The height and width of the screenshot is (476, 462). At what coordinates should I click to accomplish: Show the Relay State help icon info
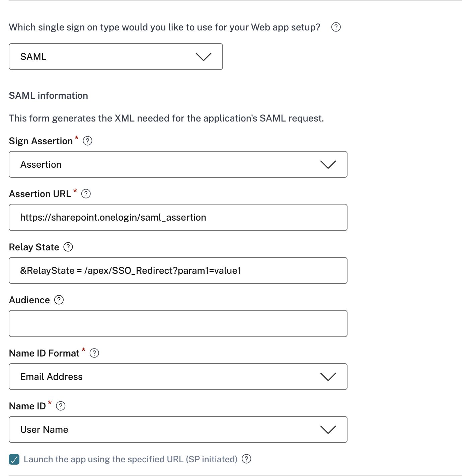68,247
